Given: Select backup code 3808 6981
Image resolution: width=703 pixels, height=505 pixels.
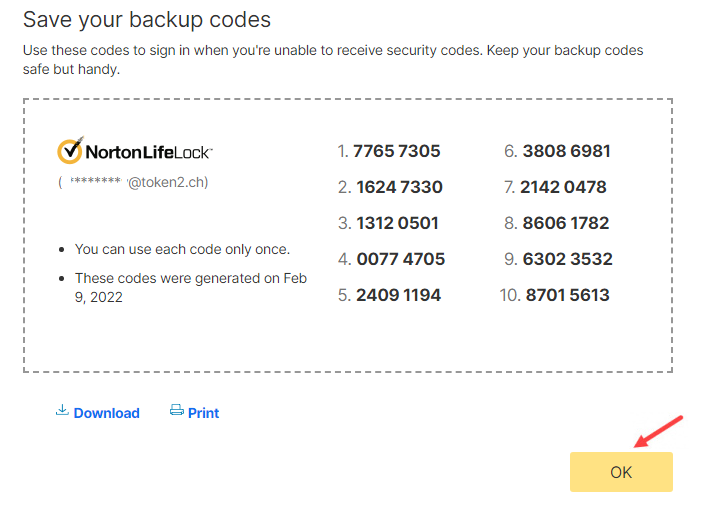Looking at the screenshot, I should (x=567, y=151).
